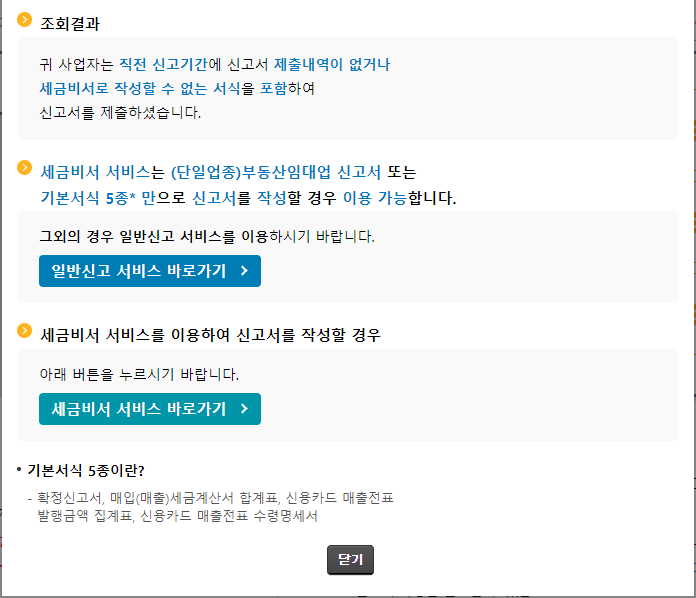Select the 조회결과 heading text
The height and width of the screenshot is (598, 696).
coord(70,24)
